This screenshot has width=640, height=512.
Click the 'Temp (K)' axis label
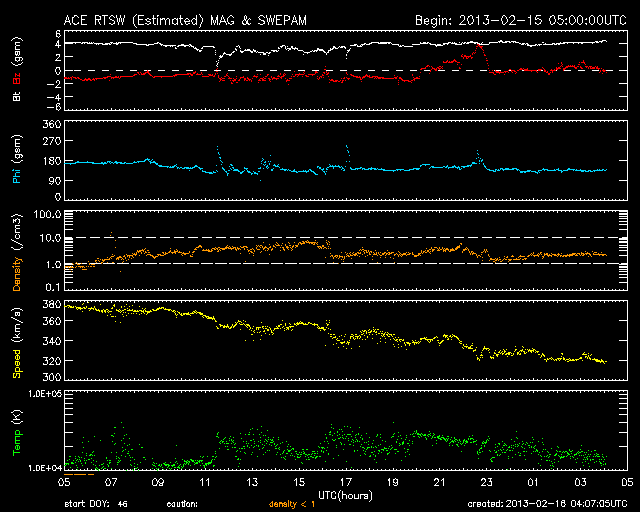pyautogui.click(x=17, y=432)
